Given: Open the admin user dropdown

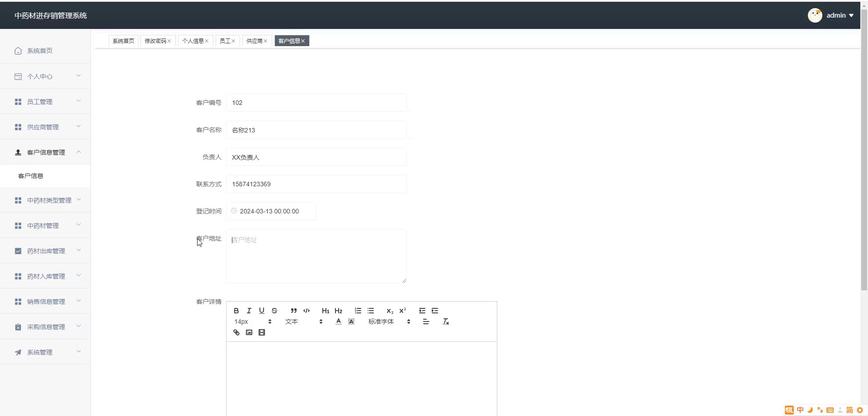Looking at the screenshot, I should click(x=840, y=15).
